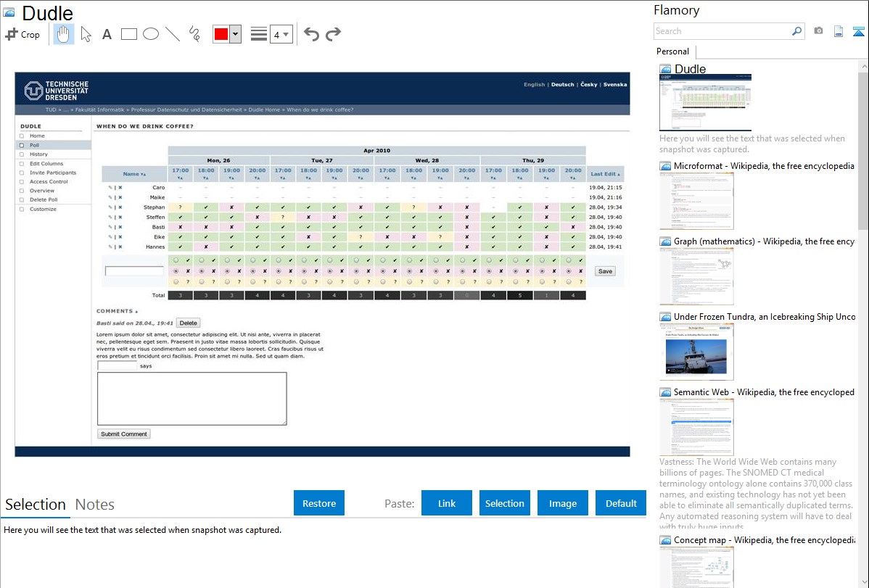Click the Svenska language link
869x588 pixels.
(x=615, y=85)
